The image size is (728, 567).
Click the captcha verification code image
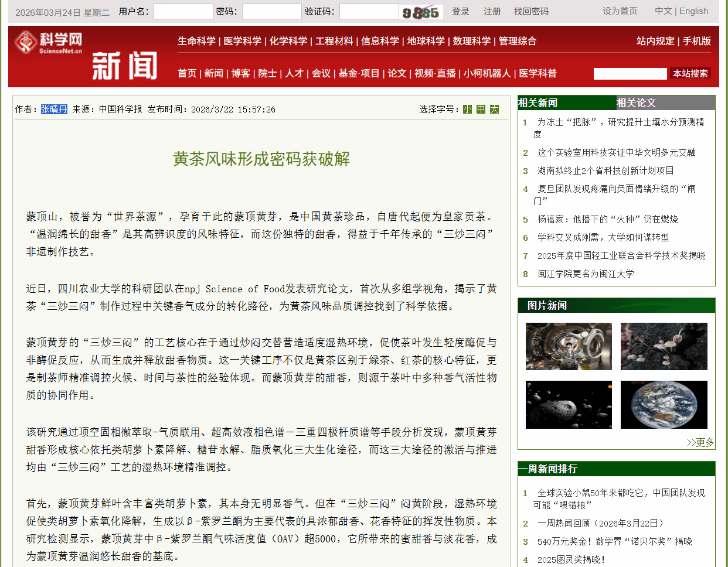[421, 12]
